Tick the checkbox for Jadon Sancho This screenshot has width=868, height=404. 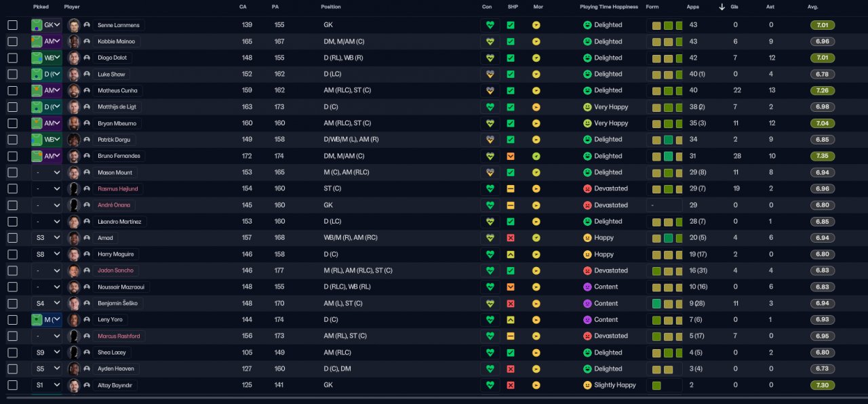coord(12,270)
